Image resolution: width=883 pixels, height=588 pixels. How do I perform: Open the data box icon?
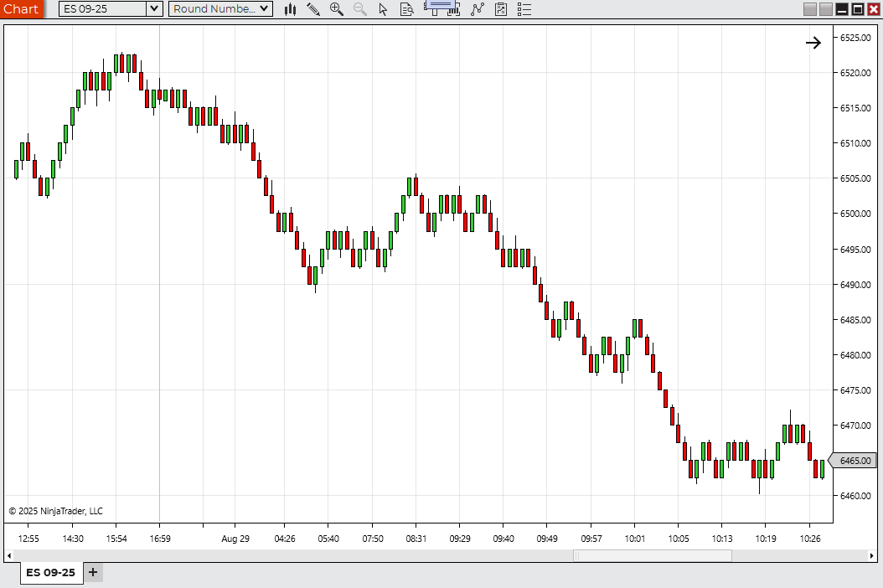tap(406, 9)
